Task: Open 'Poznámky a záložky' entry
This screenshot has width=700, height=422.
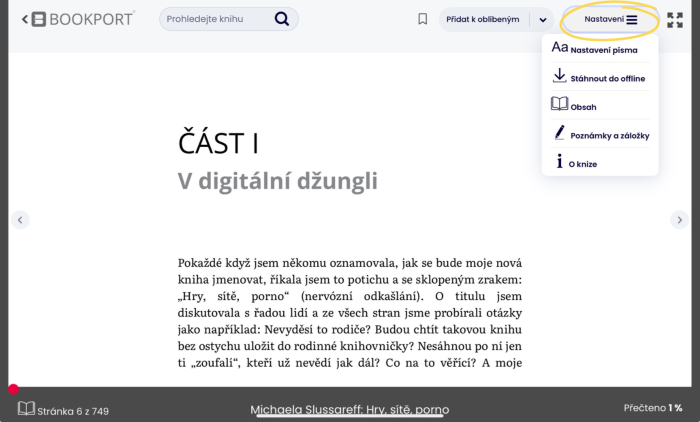Action: 600,134
